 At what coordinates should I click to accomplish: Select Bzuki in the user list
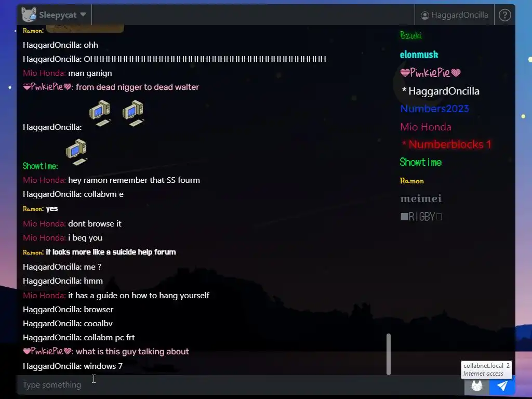point(411,35)
